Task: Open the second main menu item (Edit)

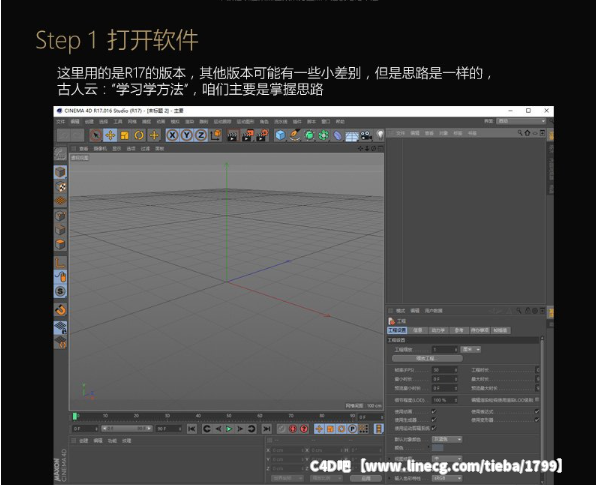Action: click(75, 122)
